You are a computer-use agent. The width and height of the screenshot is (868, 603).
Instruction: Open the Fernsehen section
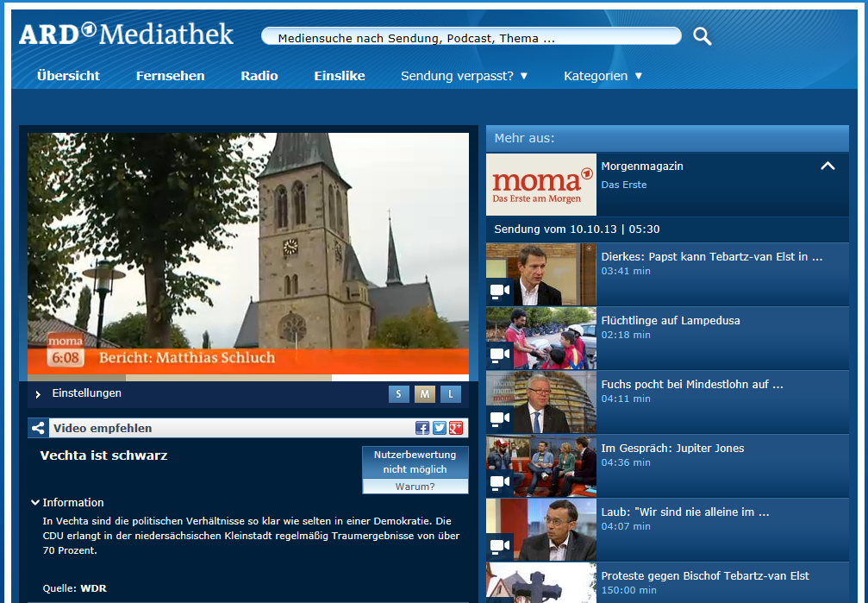[171, 76]
